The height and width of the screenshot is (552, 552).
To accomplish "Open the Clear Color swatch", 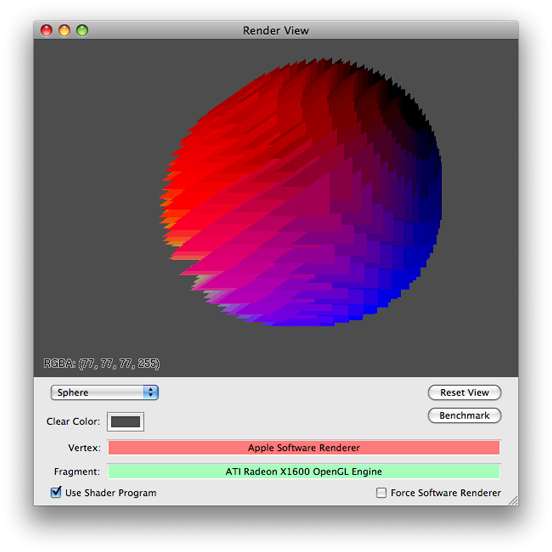I will pos(125,421).
